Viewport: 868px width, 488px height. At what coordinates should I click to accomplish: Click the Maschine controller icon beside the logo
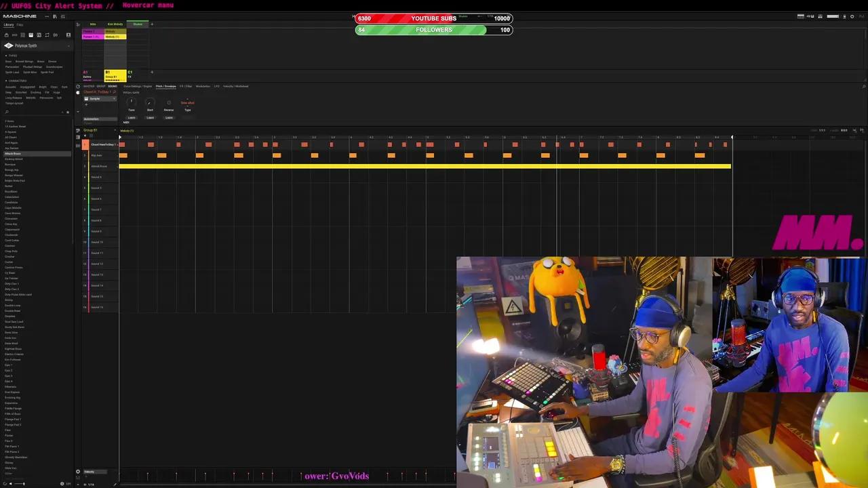[x=56, y=17]
